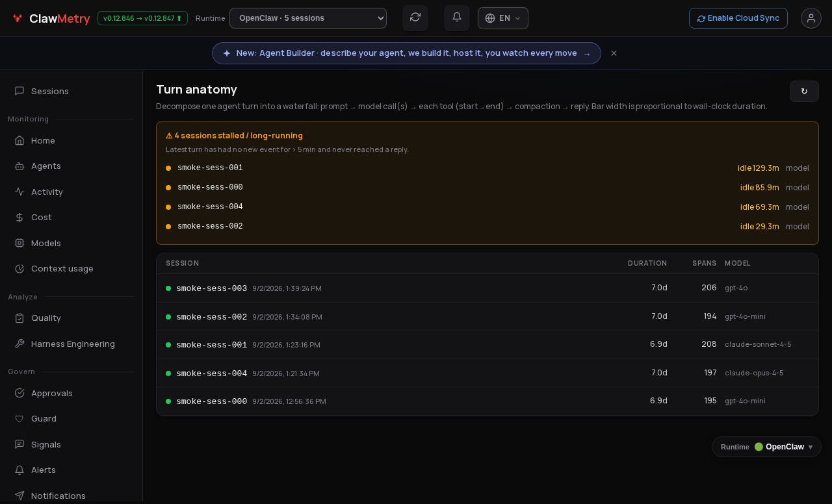
Task: Click the refresh icon in top bar
Action: tap(415, 18)
